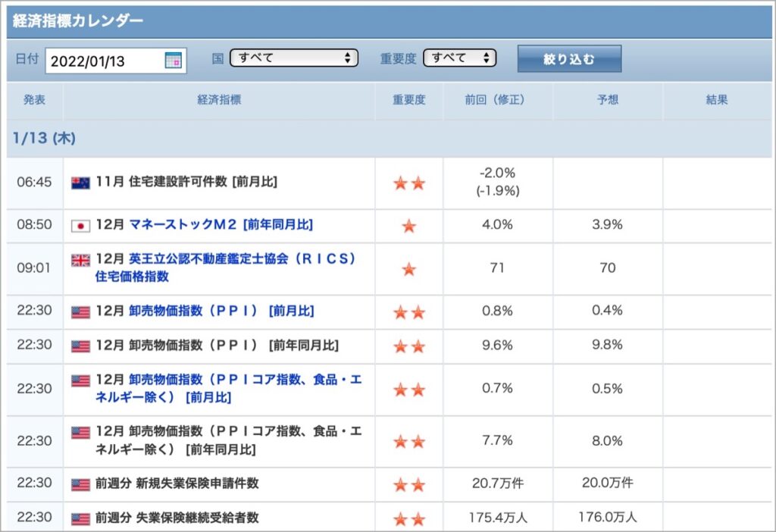Click the 7.7% previous value
Screen dimensions: 776x532
pos(497,440)
